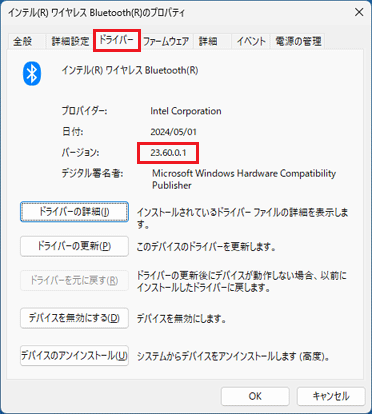Click the device name next to the Bluetooth icon
The width and height of the screenshot is (372, 414).
point(130,70)
